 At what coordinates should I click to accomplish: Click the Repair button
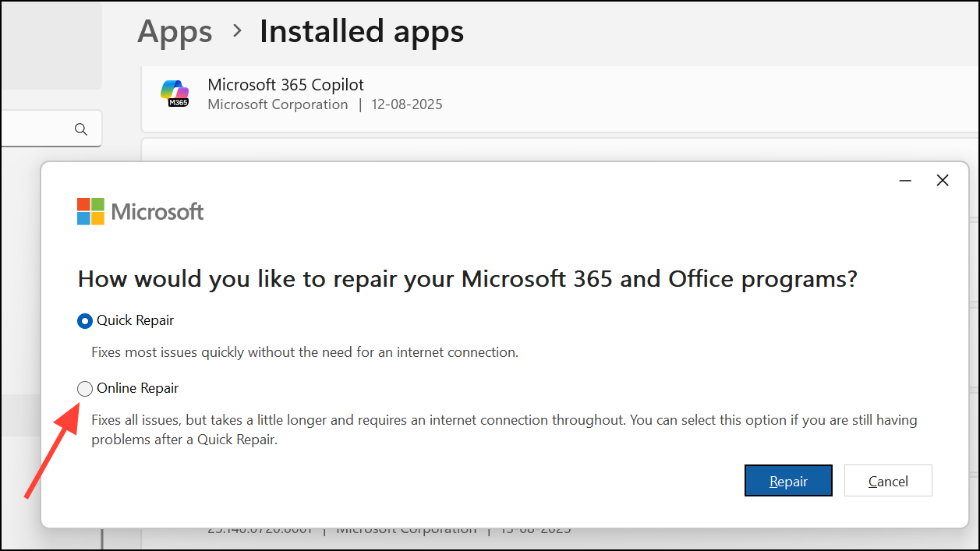pyautogui.click(x=788, y=481)
